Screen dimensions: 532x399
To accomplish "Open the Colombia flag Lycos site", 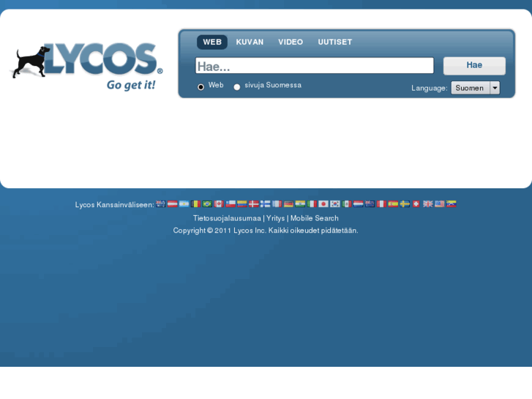I will pos(242,204).
